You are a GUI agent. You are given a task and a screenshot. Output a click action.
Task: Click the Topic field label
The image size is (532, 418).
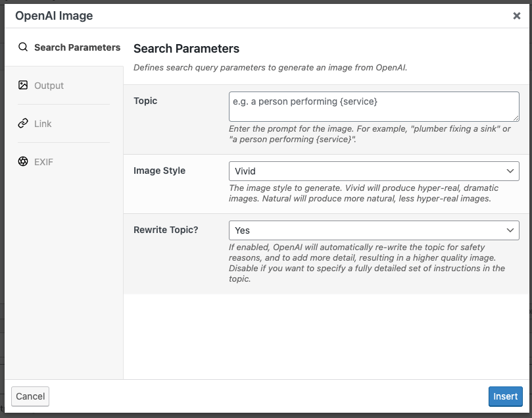point(145,101)
